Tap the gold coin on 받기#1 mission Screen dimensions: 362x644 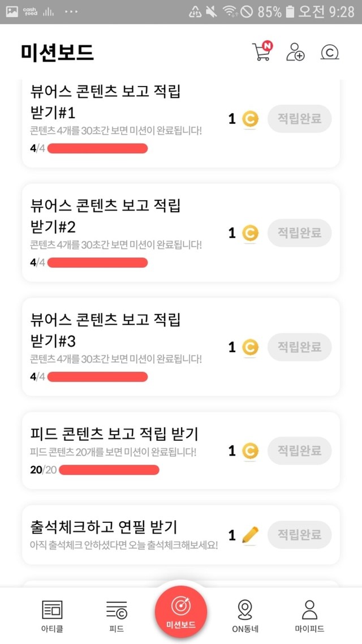[250, 119]
